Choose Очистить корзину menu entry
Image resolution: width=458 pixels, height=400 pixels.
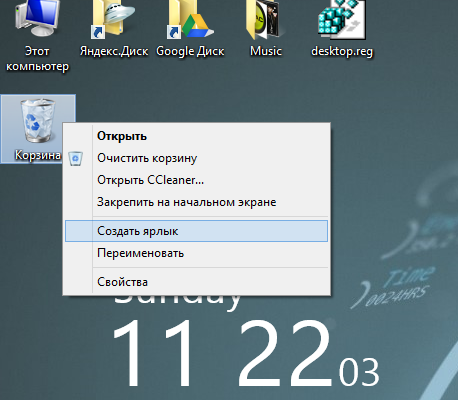click(x=197, y=158)
